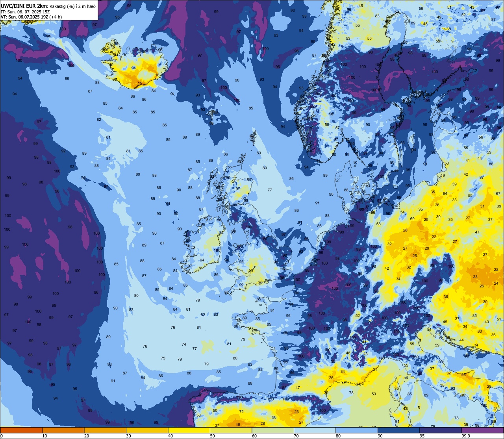Click the 60–70% pale green legend swatch
The width and height of the screenshot is (504, 439).
pos(273,430)
